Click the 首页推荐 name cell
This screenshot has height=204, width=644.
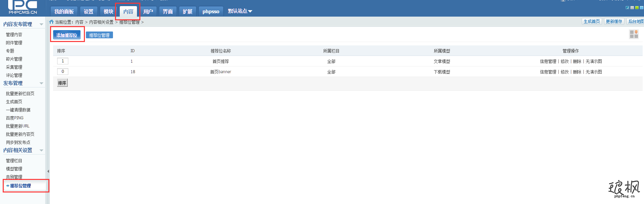point(221,61)
